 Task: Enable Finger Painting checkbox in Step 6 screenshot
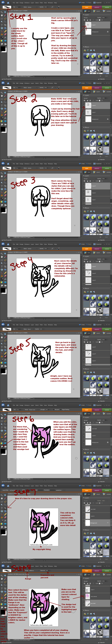pyautogui.click(x=61, y=410)
